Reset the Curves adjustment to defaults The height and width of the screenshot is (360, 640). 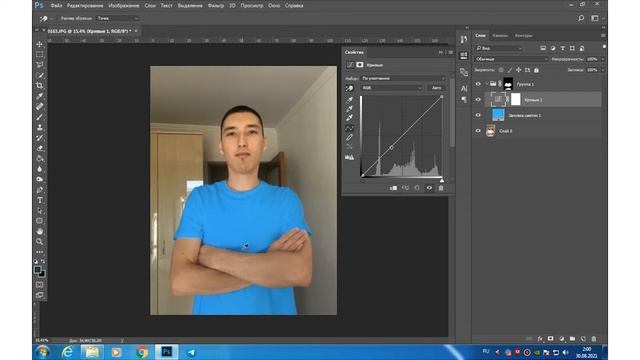tap(417, 188)
